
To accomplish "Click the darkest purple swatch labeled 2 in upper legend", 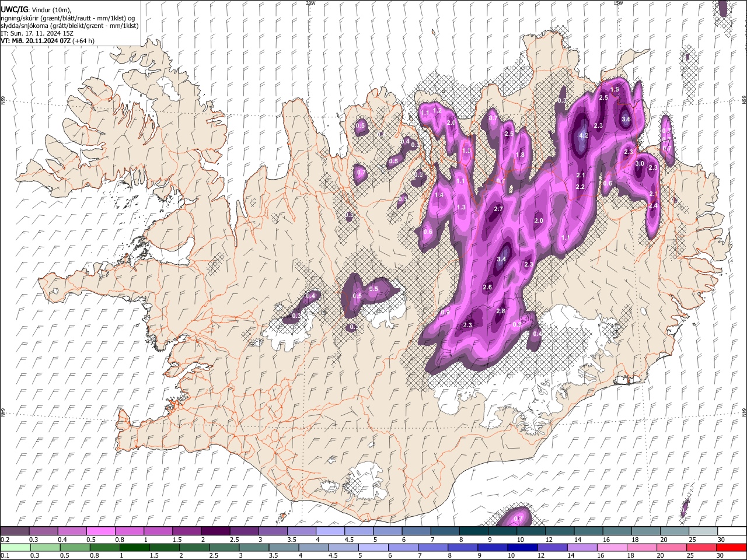I will click(215, 531).
